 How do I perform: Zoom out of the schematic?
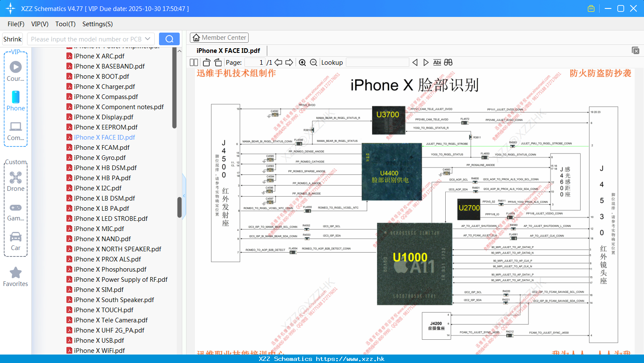[x=313, y=63]
